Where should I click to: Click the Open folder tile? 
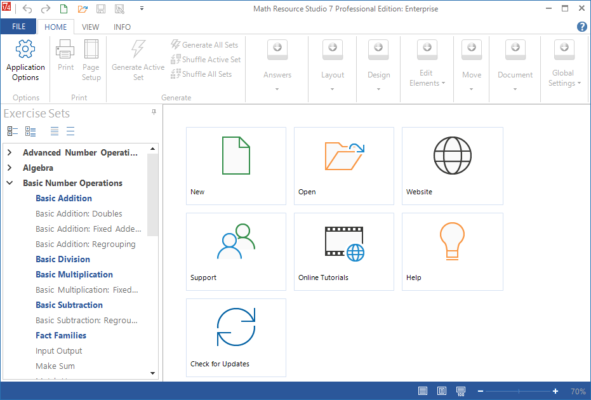coord(344,166)
